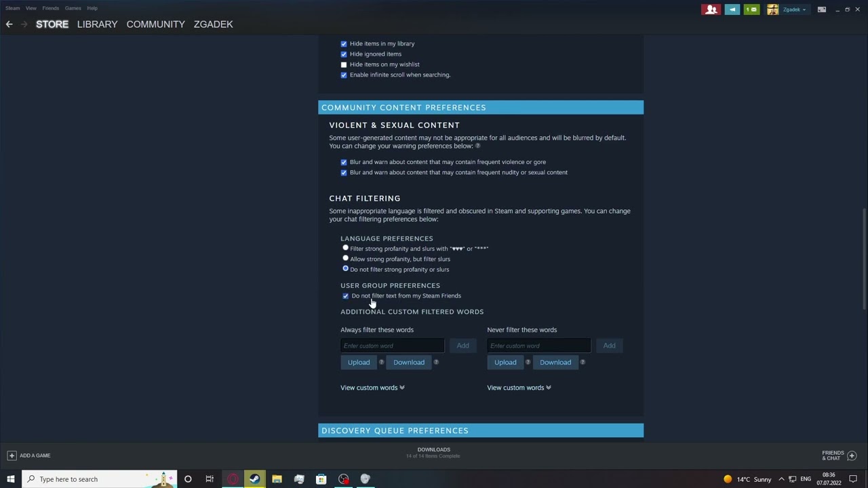This screenshot has width=868, height=488.
Task: Click the Zgadek profile avatar image
Action: 772,9
